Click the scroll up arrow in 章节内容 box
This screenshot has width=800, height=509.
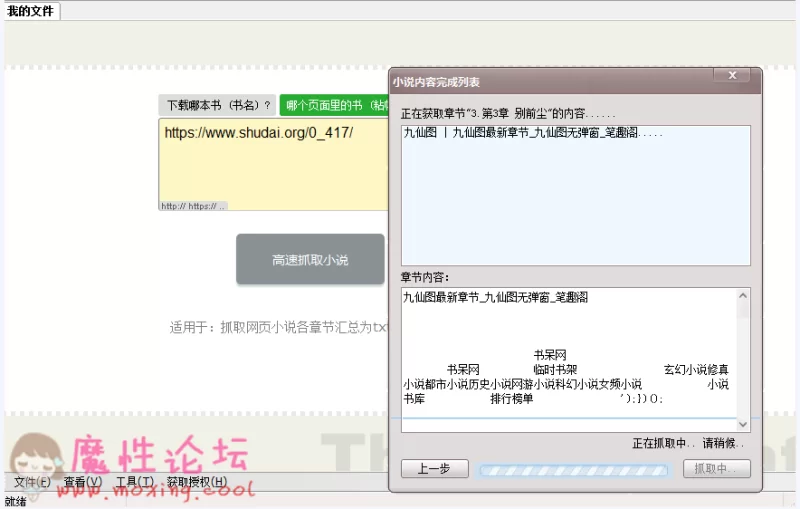click(x=743, y=295)
